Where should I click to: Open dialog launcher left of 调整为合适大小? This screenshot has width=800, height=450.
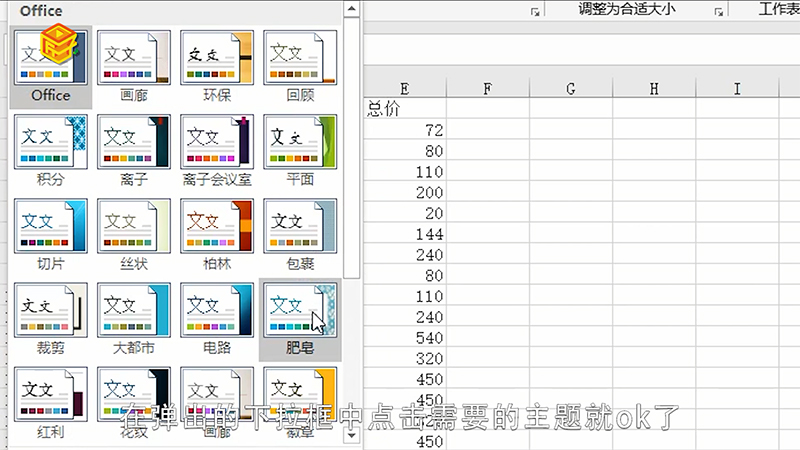(535, 11)
